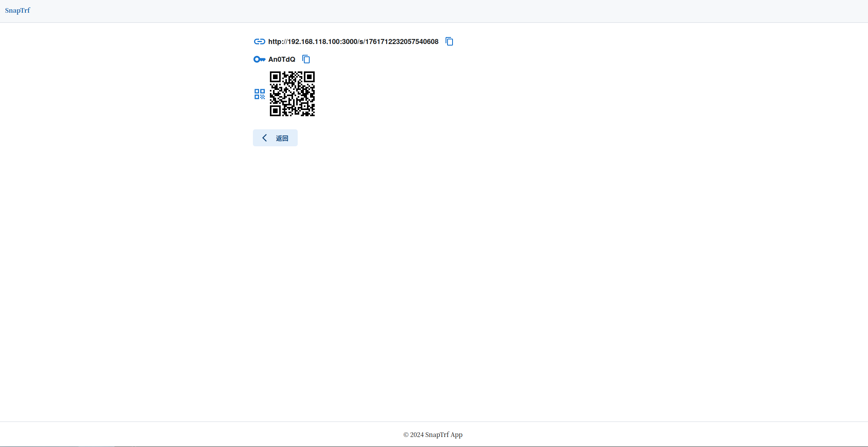The height and width of the screenshot is (447, 868).
Task: Click the 返回 back button
Action: click(275, 138)
